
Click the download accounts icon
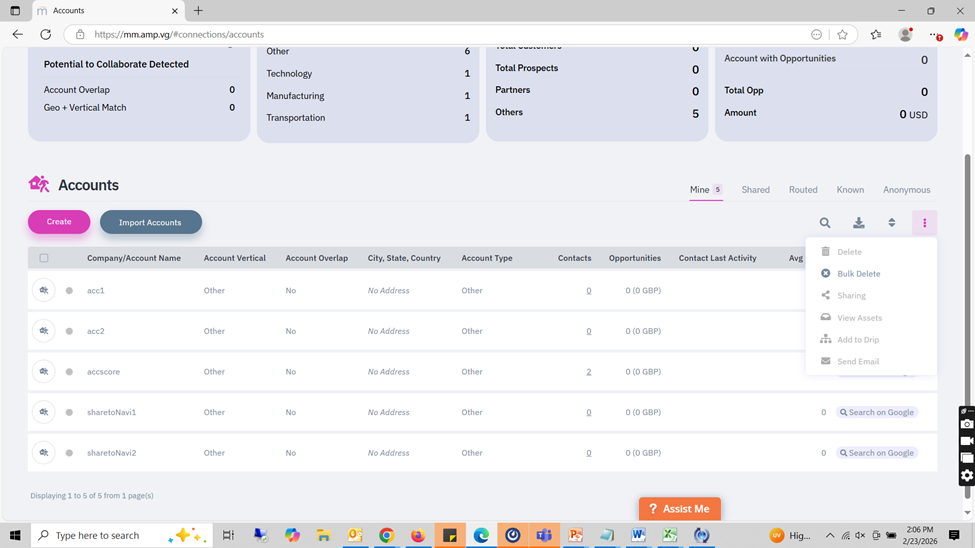(x=858, y=223)
